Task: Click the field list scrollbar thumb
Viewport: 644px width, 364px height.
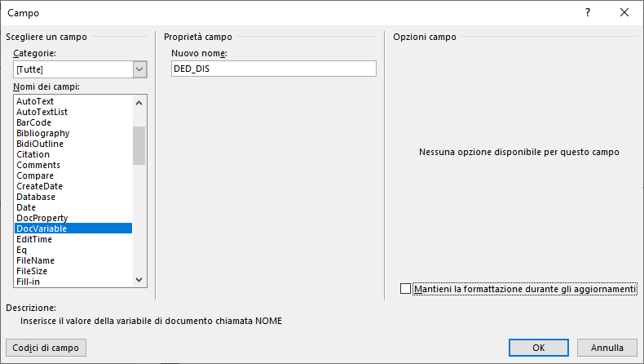Action: pyautogui.click(x=139, y=145)
